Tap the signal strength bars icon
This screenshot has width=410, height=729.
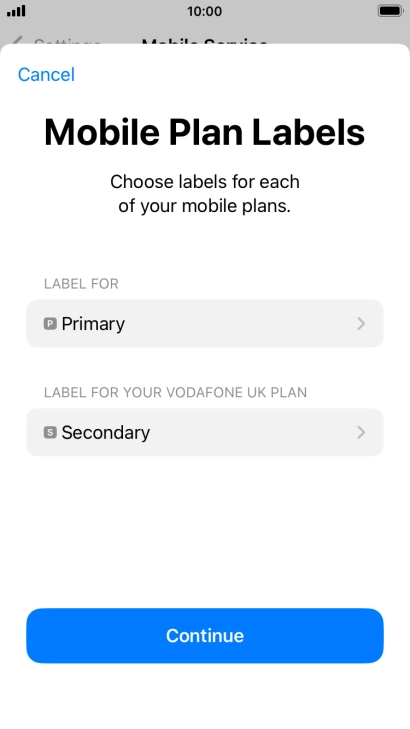[x=16, y=11]
